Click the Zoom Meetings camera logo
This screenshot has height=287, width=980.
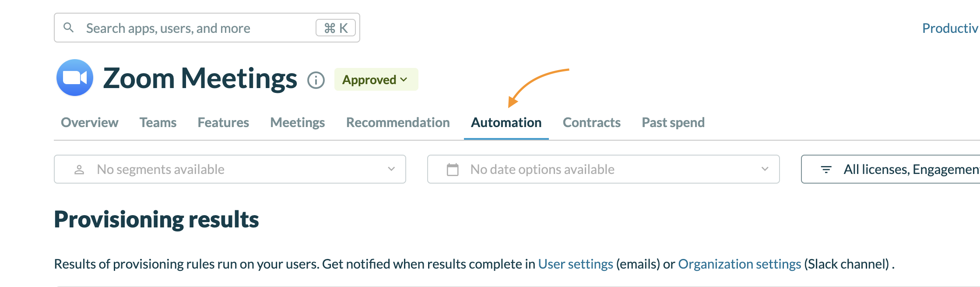point(75,78)
